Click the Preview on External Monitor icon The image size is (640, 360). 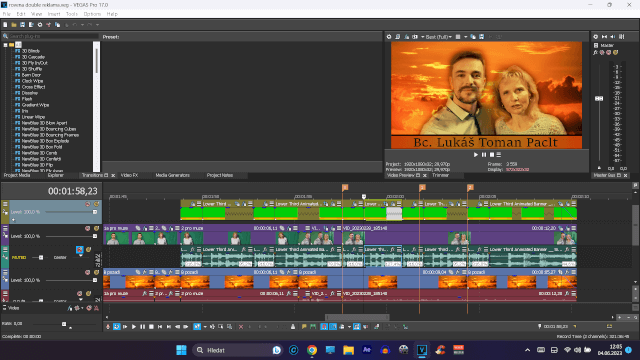point(398,37)
